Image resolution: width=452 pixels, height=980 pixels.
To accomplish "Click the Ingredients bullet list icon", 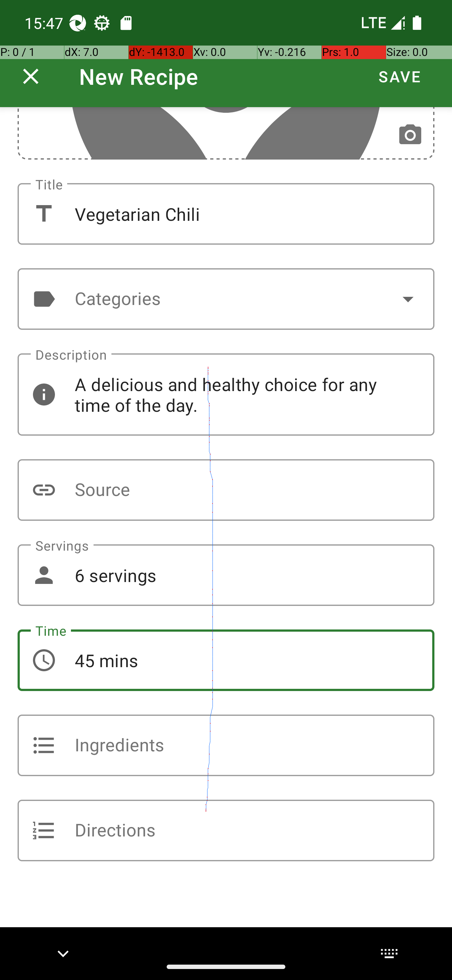I will tap(44, 746).
